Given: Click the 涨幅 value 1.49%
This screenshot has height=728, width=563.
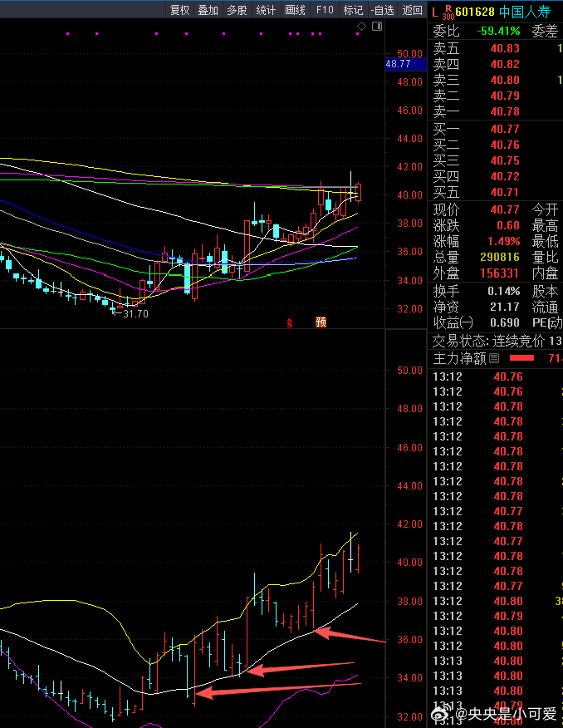Looking at the screenshot, I should coord(503,242).
